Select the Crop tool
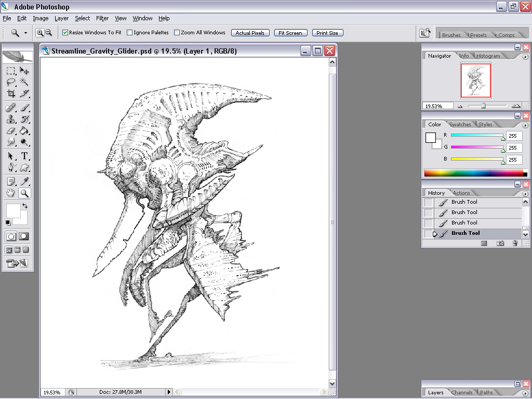This screenshot has height=399, width=532. (x=11, y=94)
